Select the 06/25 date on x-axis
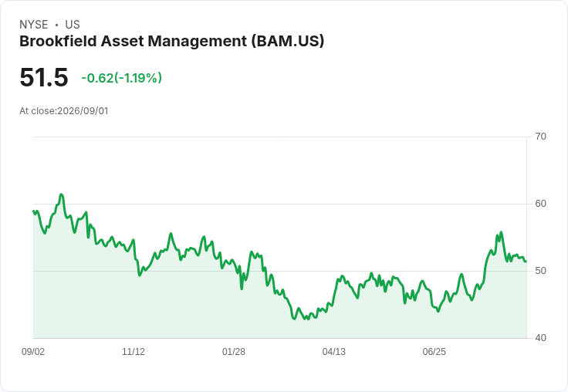This screenshot has height=392, width=568. point(434,352)
